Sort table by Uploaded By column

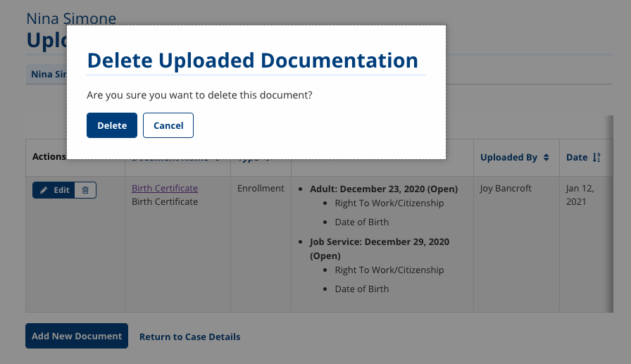pyautogui.click(x=515, y=157)
